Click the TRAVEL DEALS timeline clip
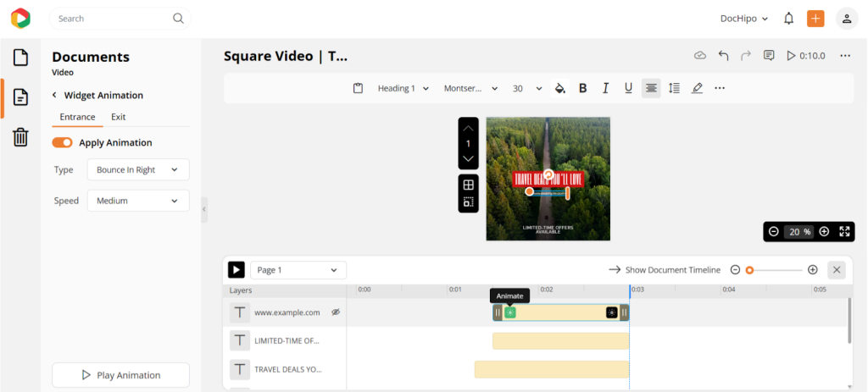The width and height of the screenshot is (868, 392). coord(551,369)
